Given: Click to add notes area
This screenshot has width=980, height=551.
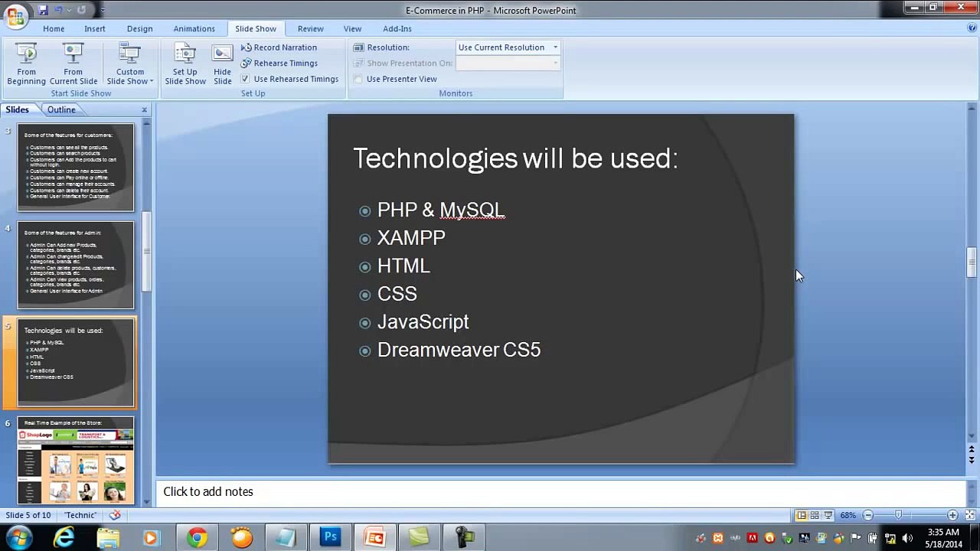Looking at the screenshot, I should 560,492.
